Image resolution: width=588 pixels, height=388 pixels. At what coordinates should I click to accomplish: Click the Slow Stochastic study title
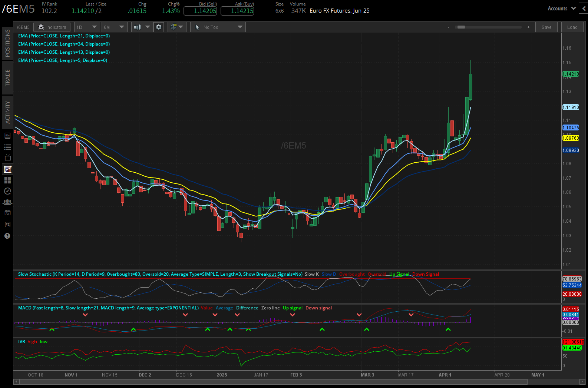click(160, 274)
